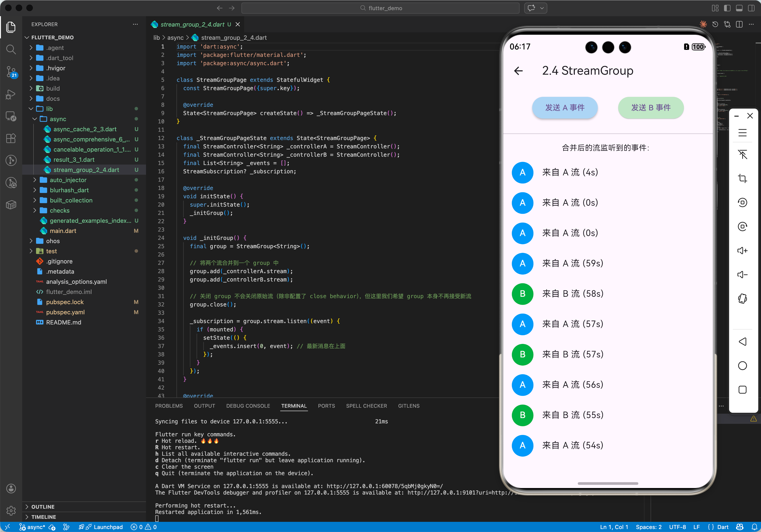Viewport: 761px width, 532px height.
Task: Toggle the primary side bar layout button
Action: coord(727,8)
